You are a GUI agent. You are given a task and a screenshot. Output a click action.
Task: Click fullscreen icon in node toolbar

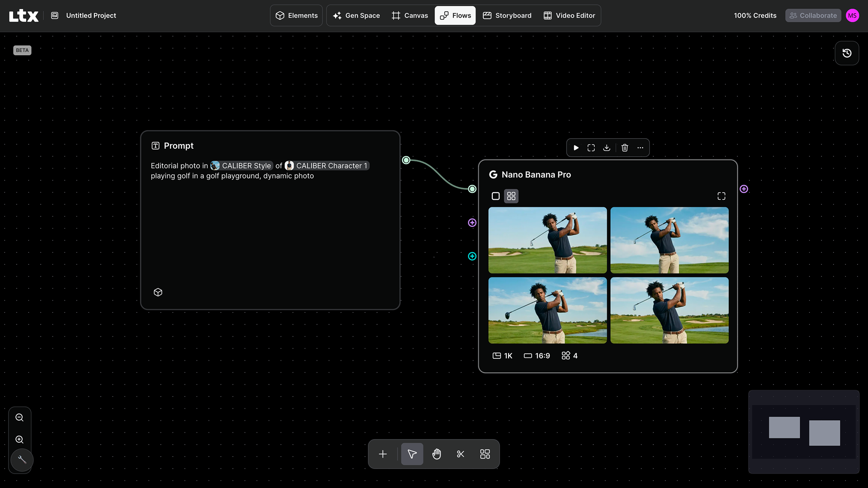coord(591,148)
